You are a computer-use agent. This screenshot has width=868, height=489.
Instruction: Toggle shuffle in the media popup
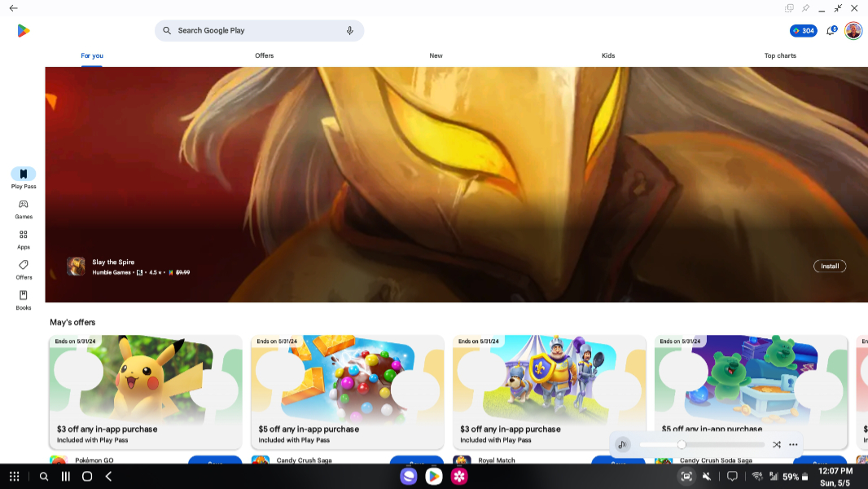777,444
